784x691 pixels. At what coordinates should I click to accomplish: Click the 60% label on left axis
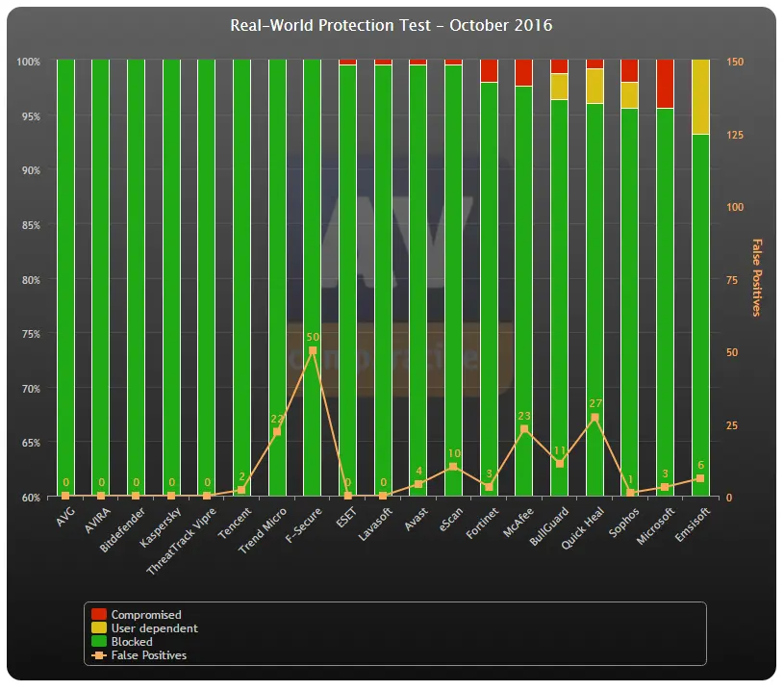click(31, 498)
